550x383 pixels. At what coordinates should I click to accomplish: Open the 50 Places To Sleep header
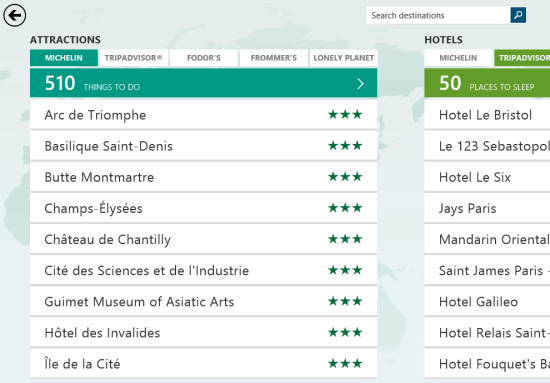click(487, 83)
